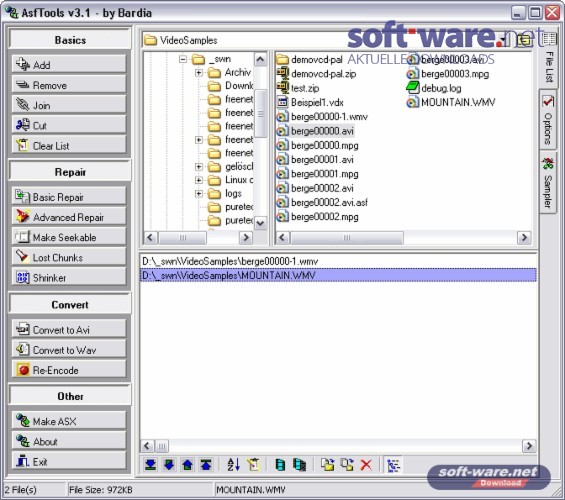Open the About dialog

click(69, 441)
